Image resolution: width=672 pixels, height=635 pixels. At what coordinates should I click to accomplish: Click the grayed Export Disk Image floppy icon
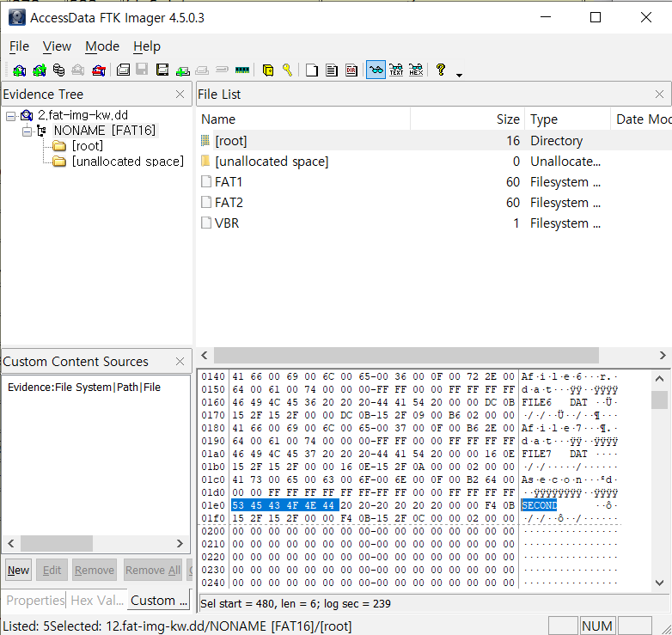point(142,70)
